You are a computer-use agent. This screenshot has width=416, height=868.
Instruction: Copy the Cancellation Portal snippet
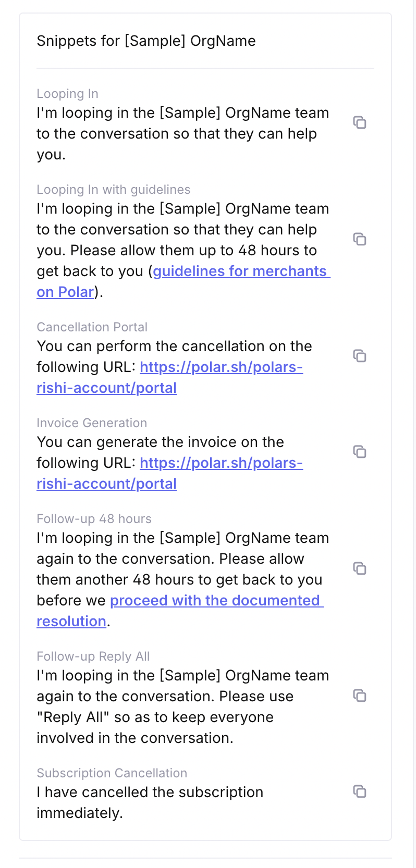coord(360,356)
